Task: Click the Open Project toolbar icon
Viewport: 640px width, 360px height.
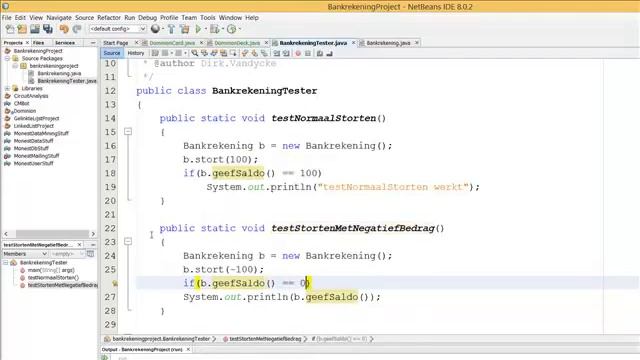Action: click(35, 29)
